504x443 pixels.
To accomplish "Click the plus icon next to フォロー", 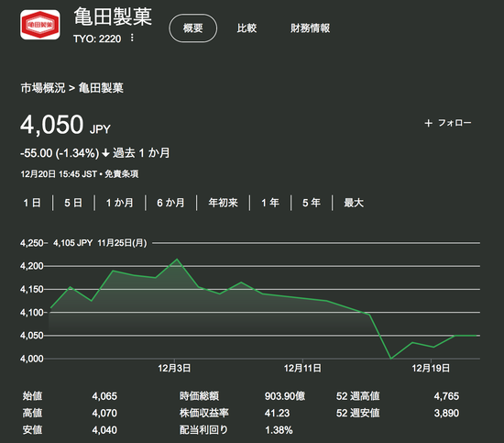I will coord(428,123).
